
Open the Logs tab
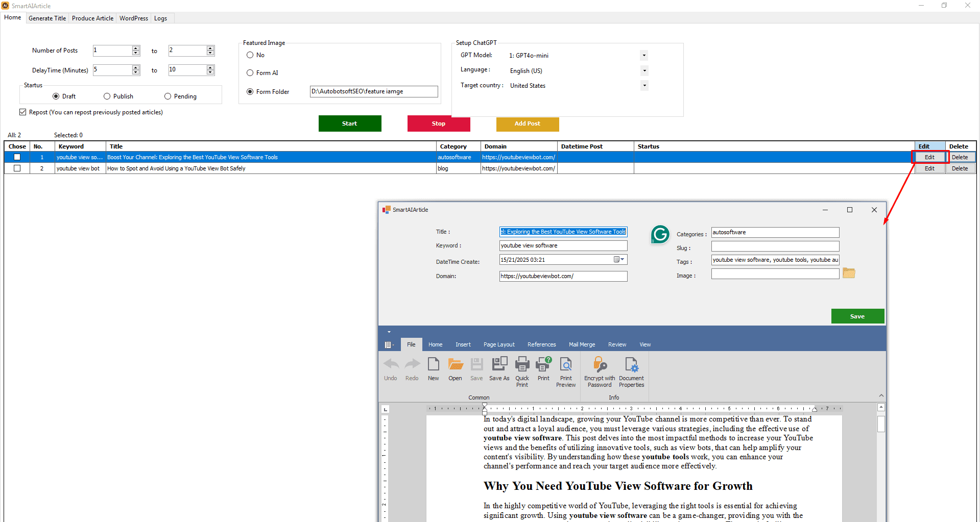[161, 18]
